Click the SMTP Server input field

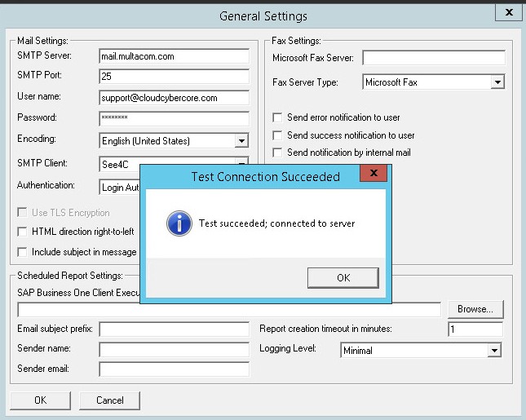[x=174, y=56]
